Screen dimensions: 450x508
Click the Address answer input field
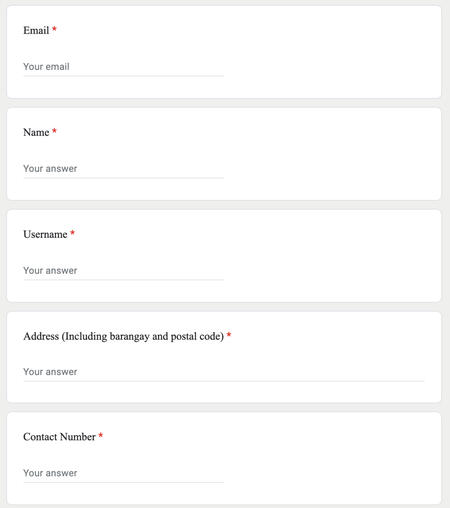click(223, 372)
